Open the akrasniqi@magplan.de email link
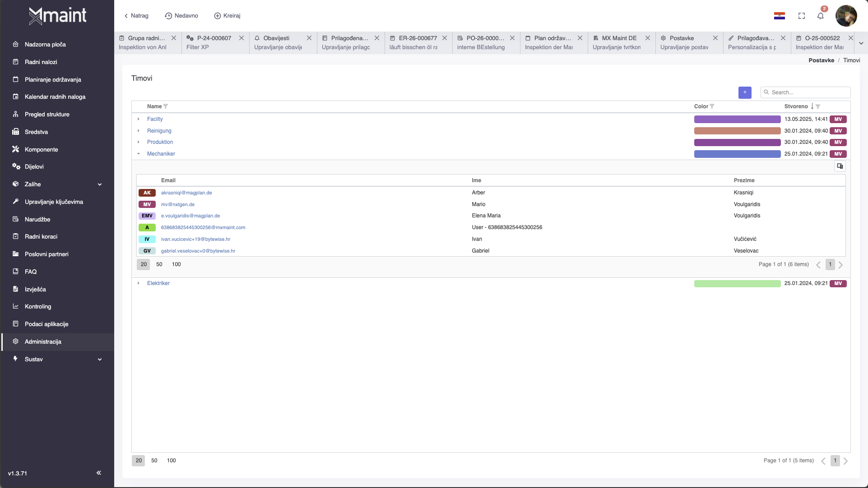The image size is (868, 488). pyautogui.click(x=186, y=193)
